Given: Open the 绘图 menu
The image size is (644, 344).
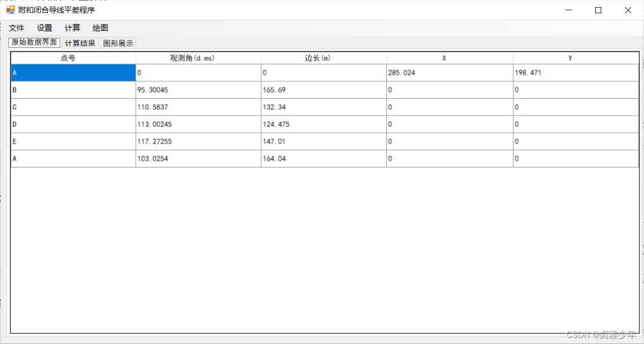Looking at the screenshot, I should 100,28.
